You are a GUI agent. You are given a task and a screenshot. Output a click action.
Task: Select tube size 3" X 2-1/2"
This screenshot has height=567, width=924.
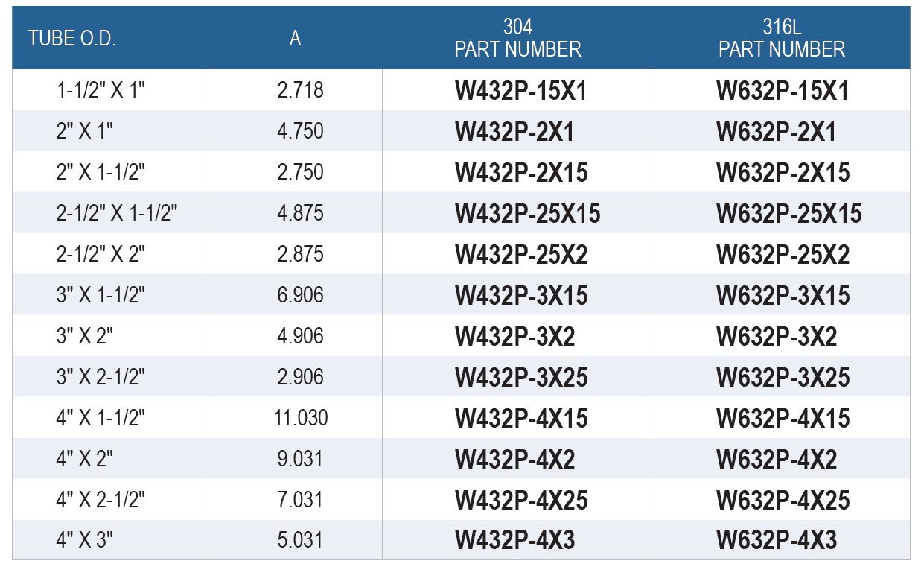coord(101,378)
